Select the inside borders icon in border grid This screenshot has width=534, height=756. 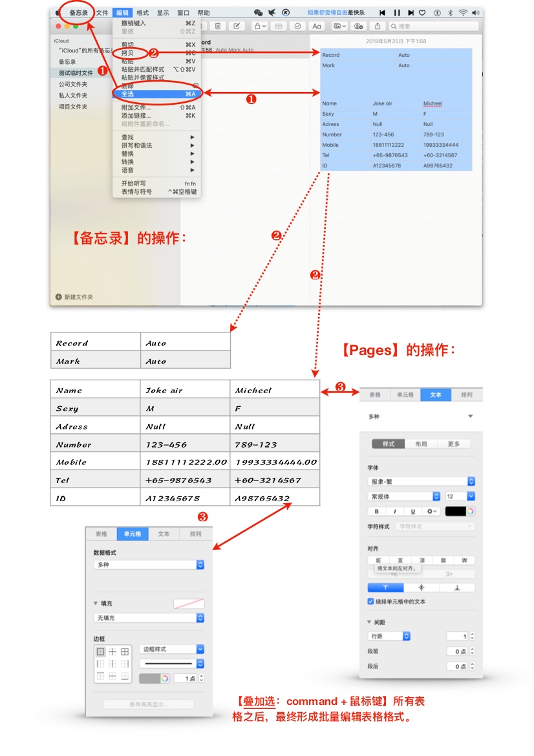(x=112, y=651)
